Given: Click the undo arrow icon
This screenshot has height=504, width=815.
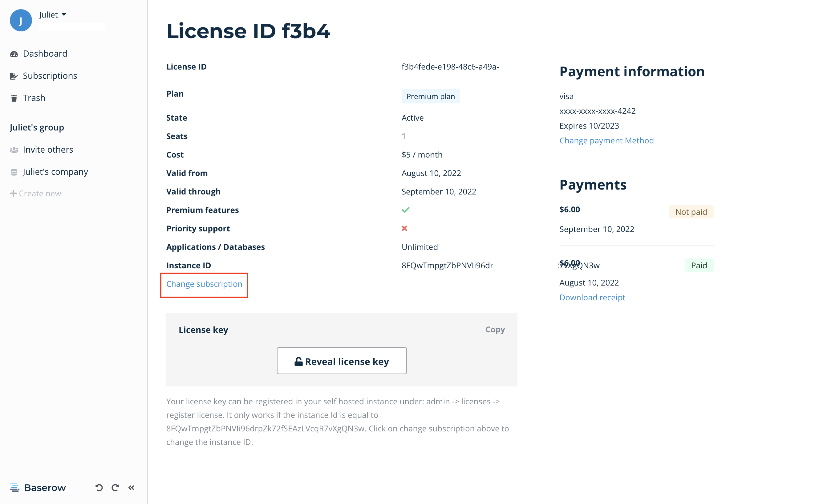Looking at the screenshot, I should [x=99, y=488].
